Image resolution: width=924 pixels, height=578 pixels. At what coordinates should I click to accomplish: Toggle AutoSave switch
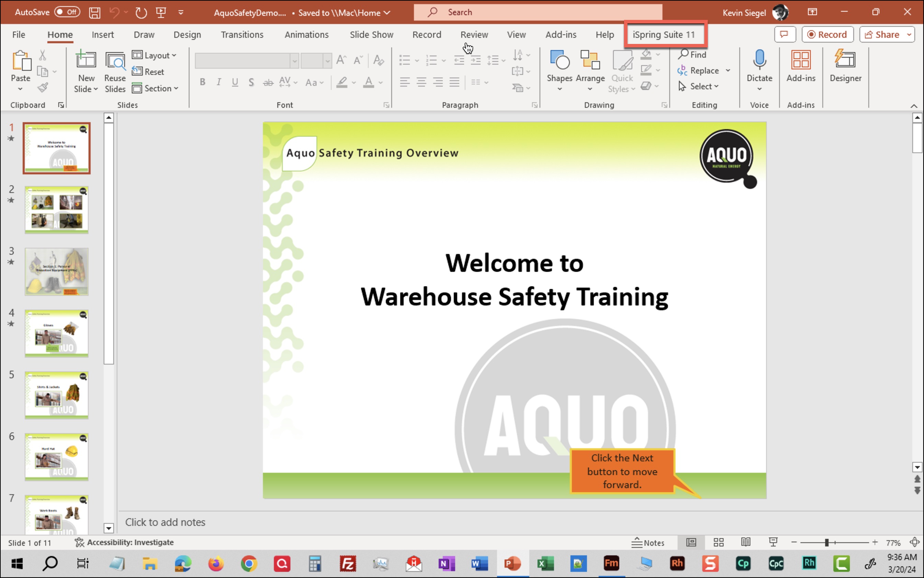click(67, 12)
